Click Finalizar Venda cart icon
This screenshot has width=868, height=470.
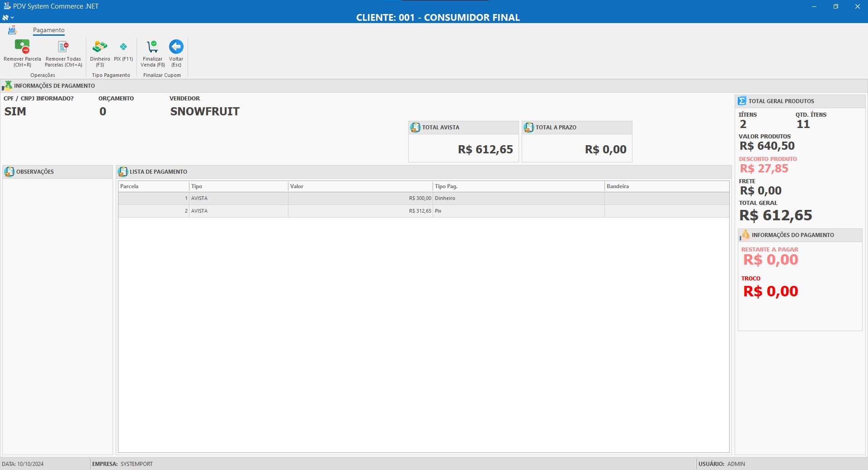click(152, 47)
